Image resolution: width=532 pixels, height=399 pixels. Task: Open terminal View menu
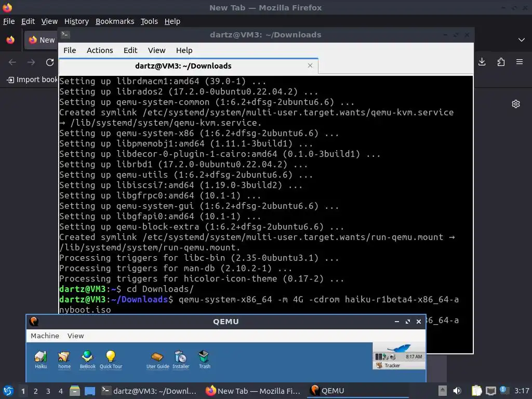click(x=156, y=50)
